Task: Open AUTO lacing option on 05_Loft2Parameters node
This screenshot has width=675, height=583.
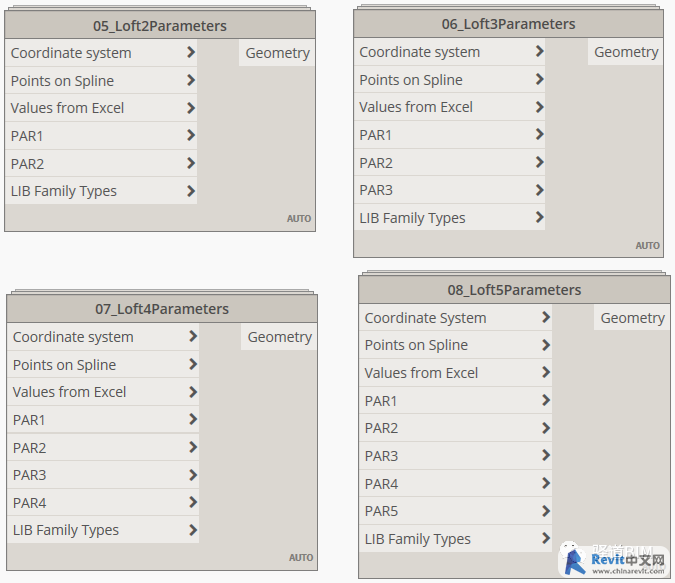Action: click(x=299, y=218)
